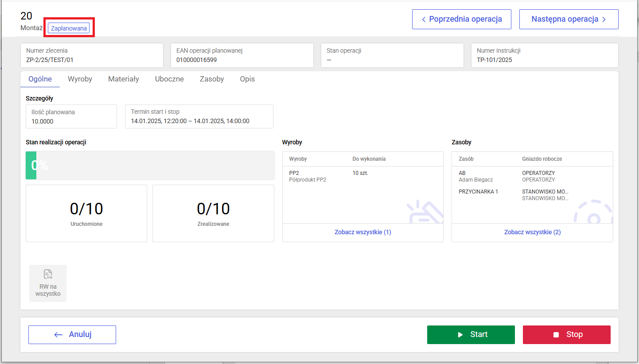Click the AB Adam Biegacz resource row
The width and height of the screenshot is (639, 364).
click(532, 176)
